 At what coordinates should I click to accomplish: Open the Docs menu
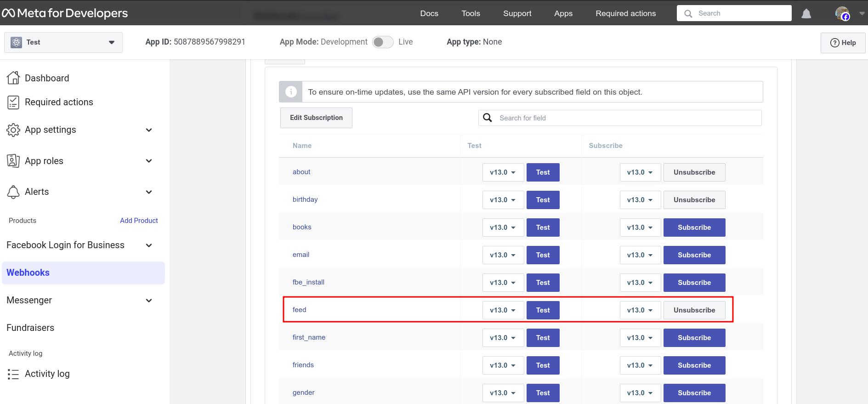[429, 13]
